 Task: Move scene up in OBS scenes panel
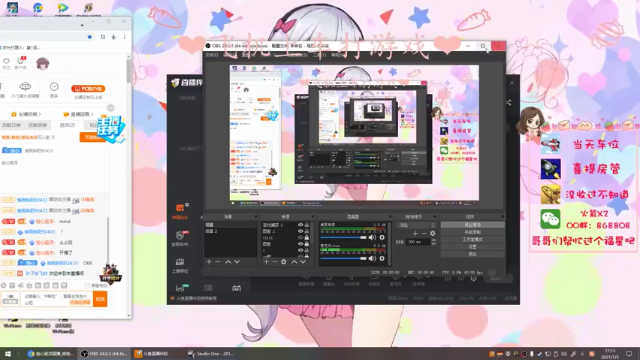(x=228, y=262)
